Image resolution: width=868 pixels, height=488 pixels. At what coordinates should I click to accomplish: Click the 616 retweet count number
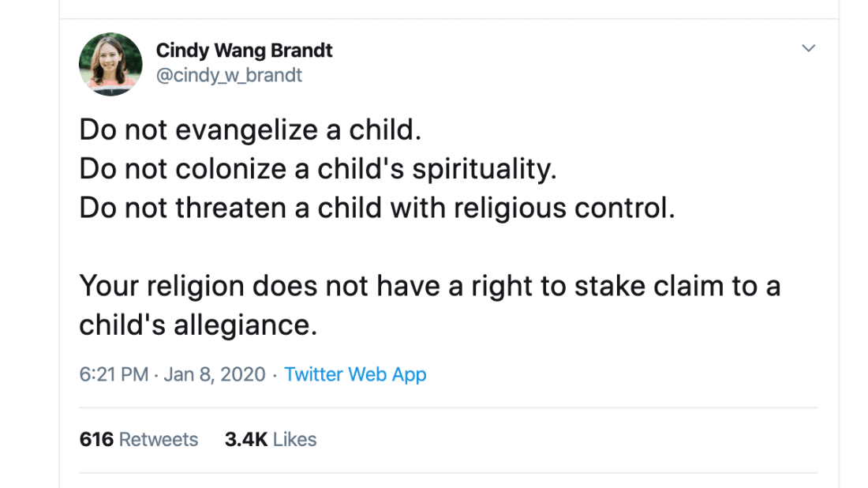pos(96,439)
